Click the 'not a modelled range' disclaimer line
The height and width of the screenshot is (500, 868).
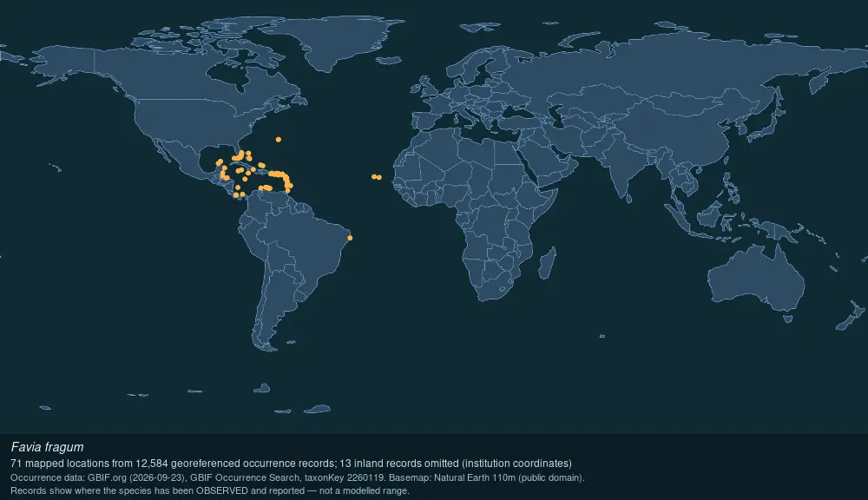[x=210, y=490]
